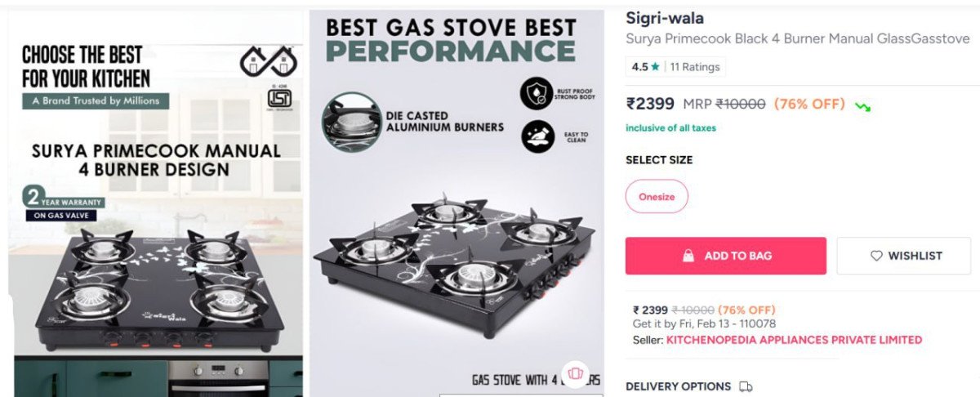Open the Kitchenopedia Appliances seller link
Image resolution: width=980 pixels, height=397 pixels.
794,340
